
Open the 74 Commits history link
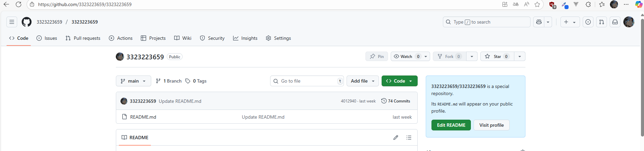[396, 101]
